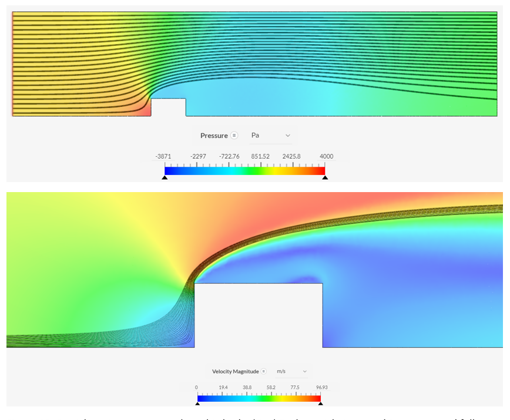This screenshot has height=420, width=510.
Task: Expand the Pa pressure unit dropdown
Action: pos(270,136)
